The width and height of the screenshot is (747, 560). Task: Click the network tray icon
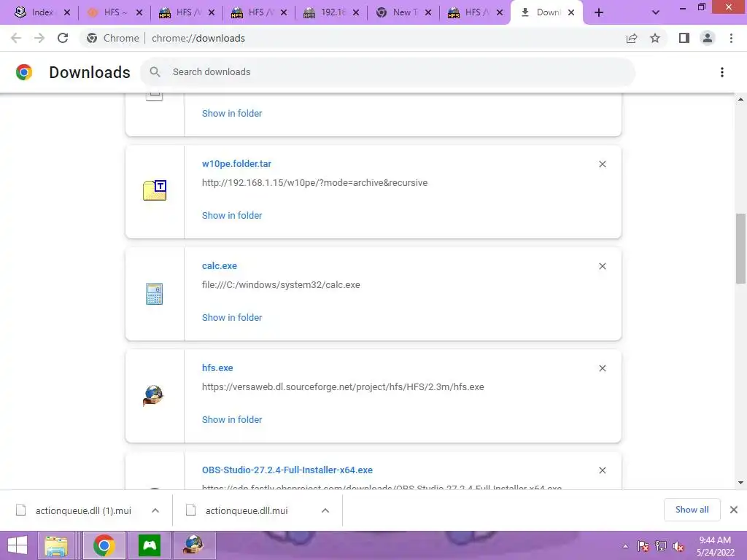(661, 546)
